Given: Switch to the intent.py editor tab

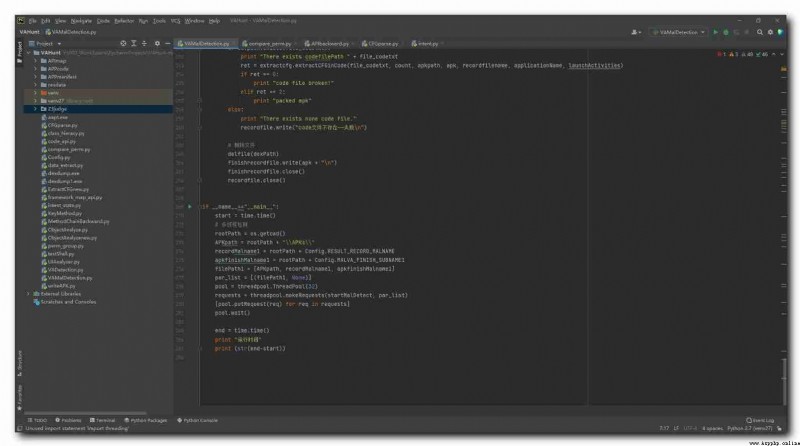Looking at the screenshot, I should point(427,44).
